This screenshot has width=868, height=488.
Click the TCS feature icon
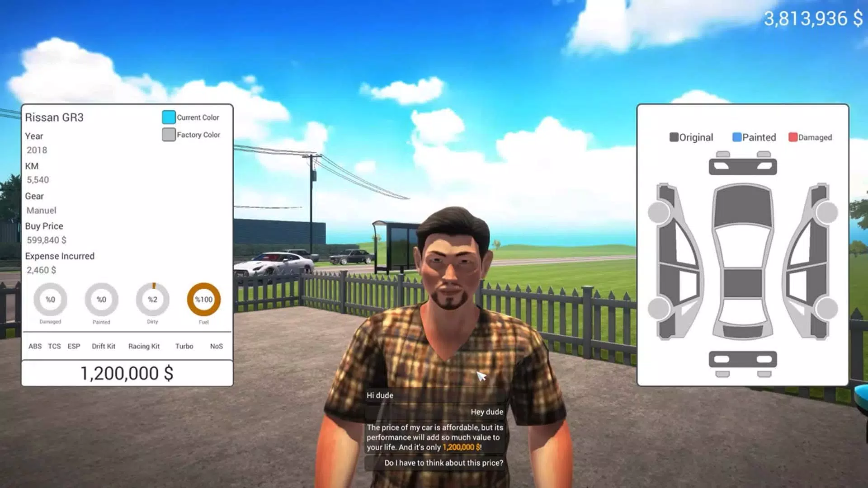[54, 346]
